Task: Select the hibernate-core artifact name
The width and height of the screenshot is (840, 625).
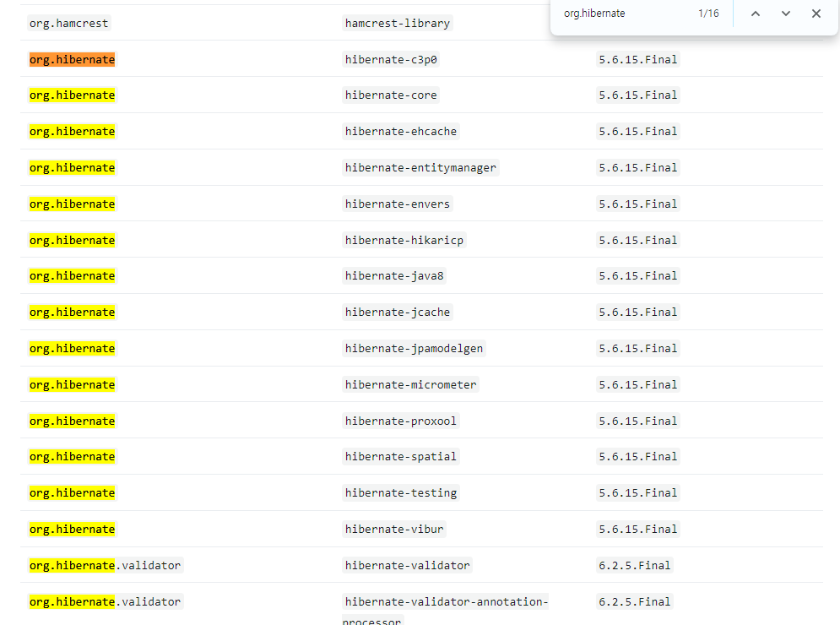Action: pyautogui.click(x=391, y=95)
